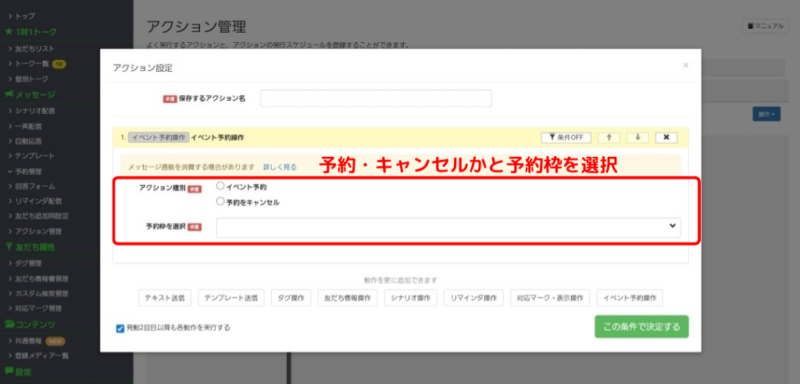Open 友だちリスト in the sidebar
800x384 pixels.
click(34, 48)
